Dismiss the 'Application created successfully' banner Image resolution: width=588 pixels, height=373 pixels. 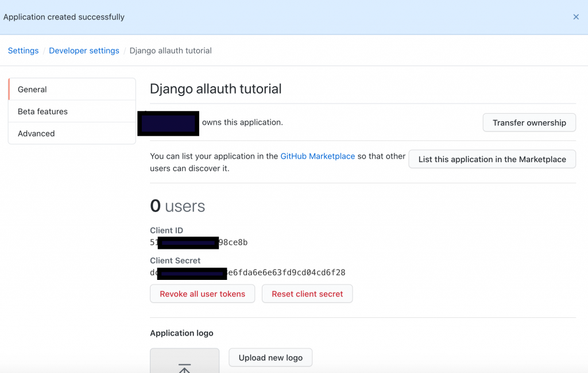(576, 17)
